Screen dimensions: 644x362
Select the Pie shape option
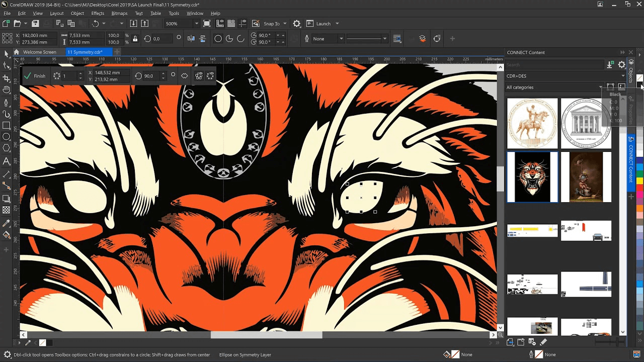click(x=229, y=39)
